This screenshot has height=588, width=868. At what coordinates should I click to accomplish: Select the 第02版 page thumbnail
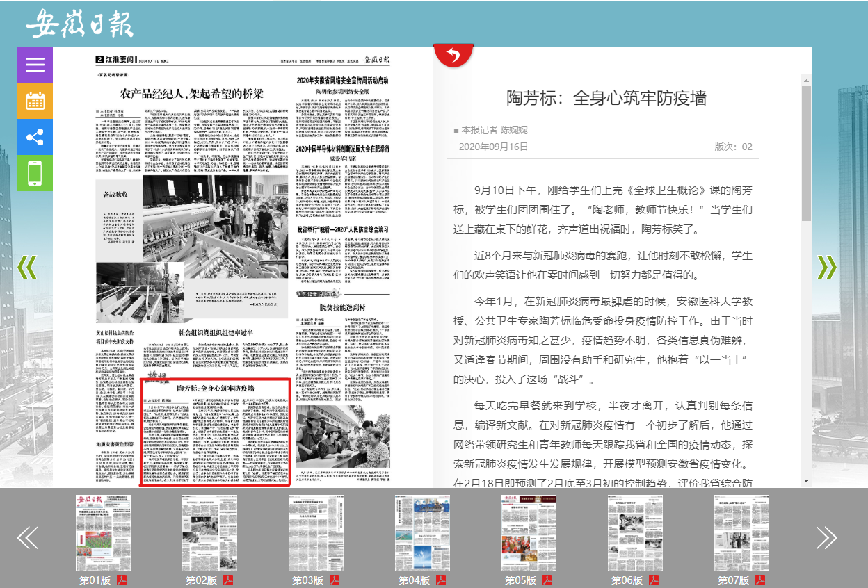click(209, 533)
